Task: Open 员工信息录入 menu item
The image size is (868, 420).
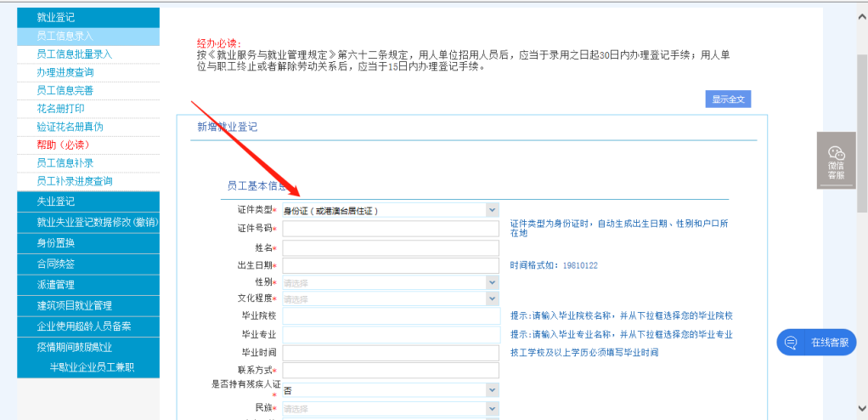Action: coord(88,36)
